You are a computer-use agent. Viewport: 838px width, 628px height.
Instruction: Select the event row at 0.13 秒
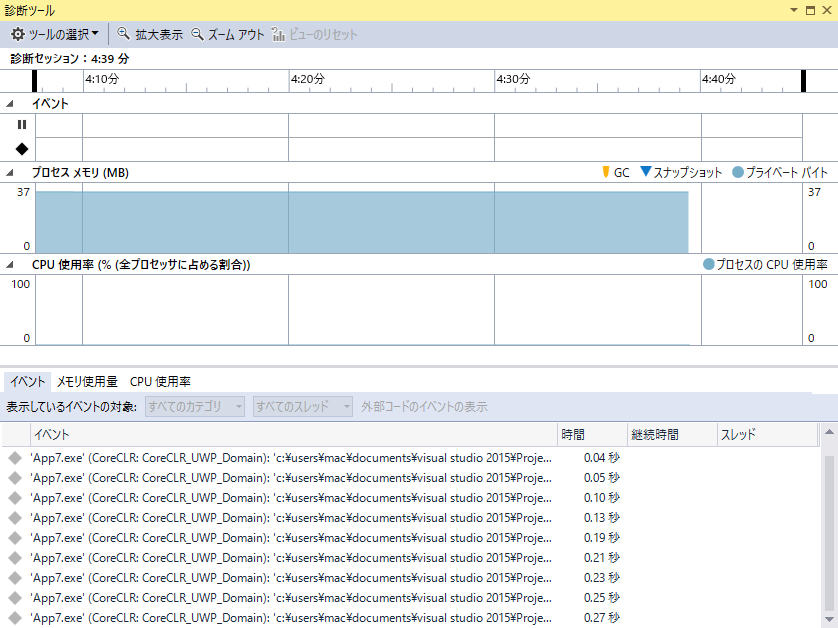click(x=410, y=518)
